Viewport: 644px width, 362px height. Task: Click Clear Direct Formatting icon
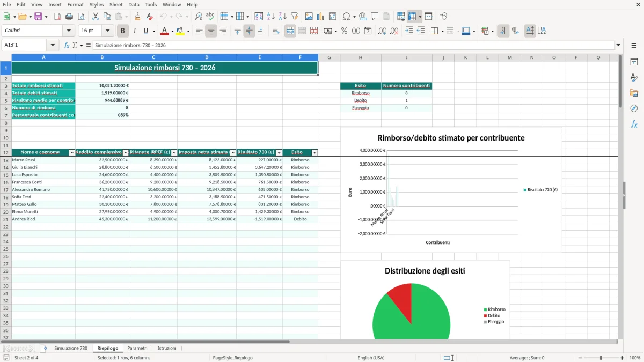150,17
